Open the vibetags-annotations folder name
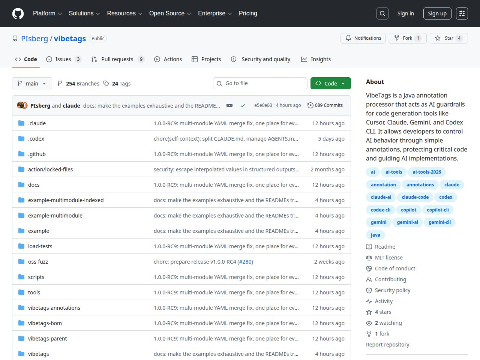This screenshot has width=480, height=360. [x=54, y=308]
